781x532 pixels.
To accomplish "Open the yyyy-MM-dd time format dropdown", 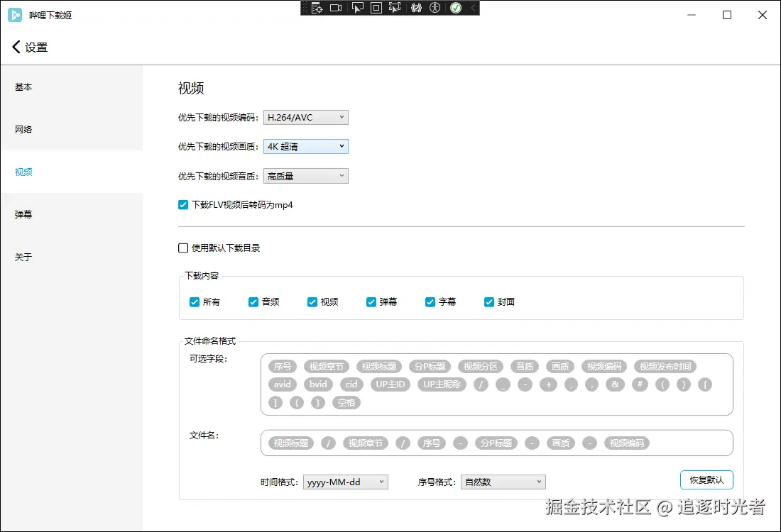I will (x=346, y=482).
